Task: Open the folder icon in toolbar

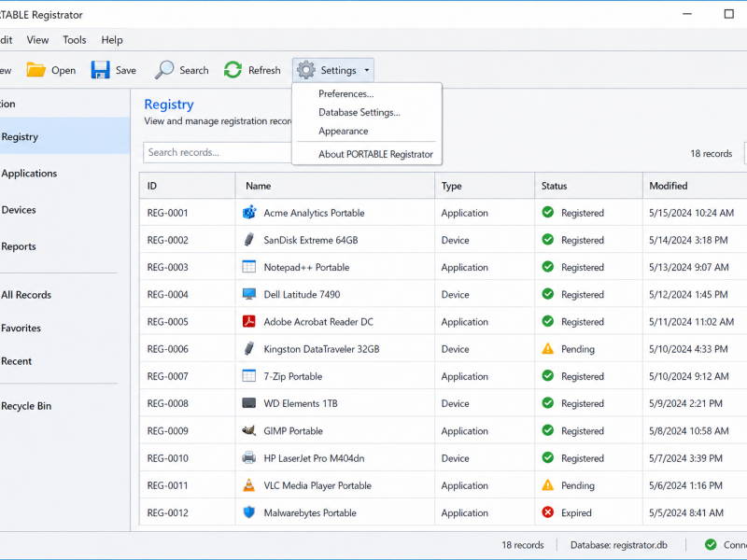Action: pos(35,70)
